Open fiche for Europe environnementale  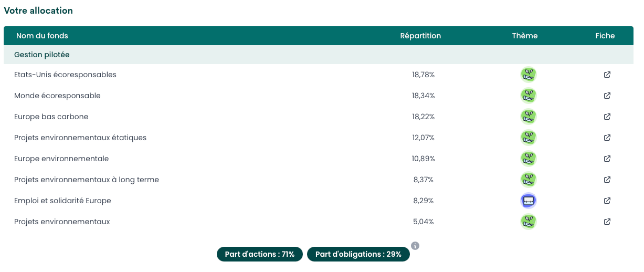coord(607,159)
